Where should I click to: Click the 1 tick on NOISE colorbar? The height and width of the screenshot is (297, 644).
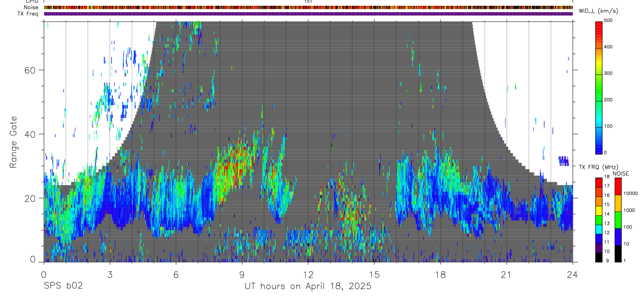(626, 261)
